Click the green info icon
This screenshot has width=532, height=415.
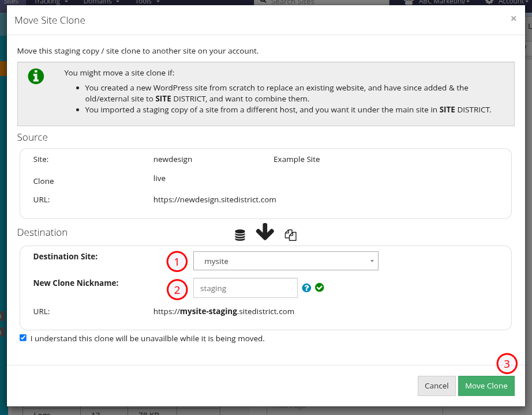click(x=36, y=76)
